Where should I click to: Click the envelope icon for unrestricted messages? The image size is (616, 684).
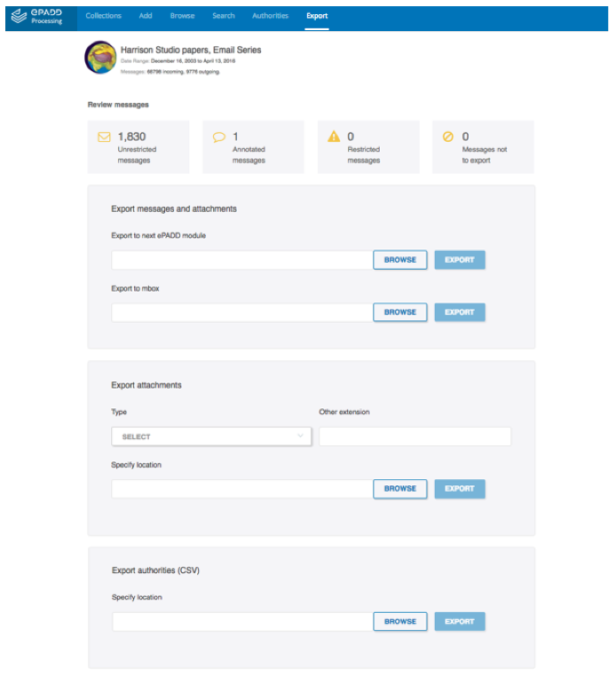pyautogui.click(x=104, y=137)
